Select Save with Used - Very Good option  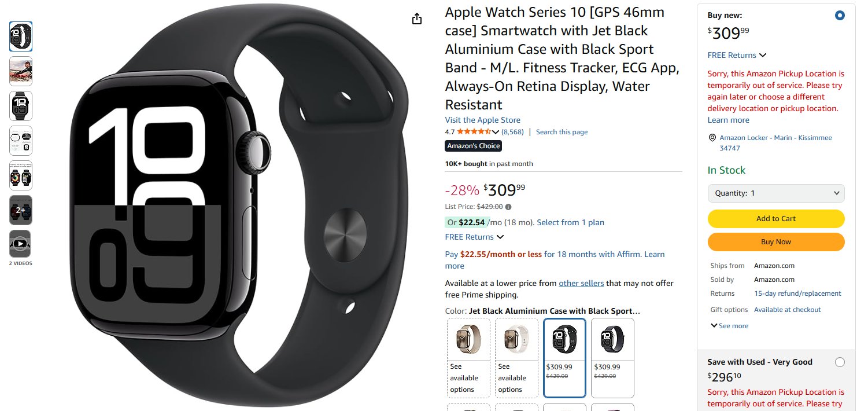(x=840, y=362)
